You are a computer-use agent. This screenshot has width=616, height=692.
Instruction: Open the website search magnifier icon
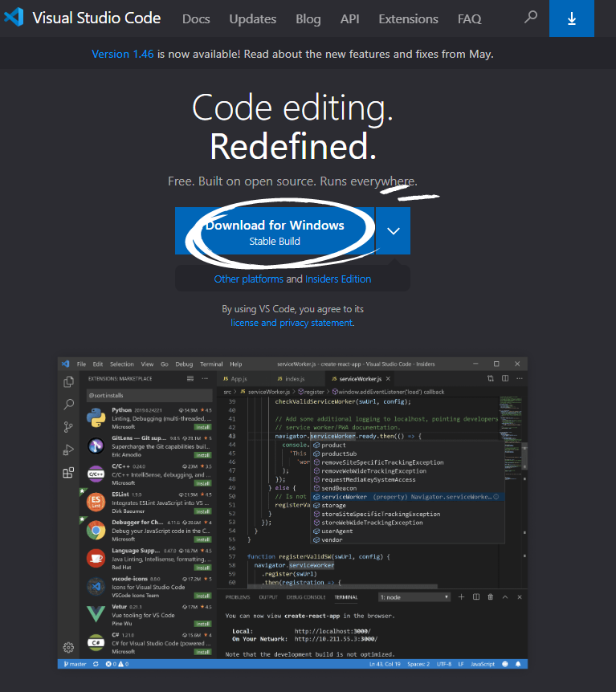(530, 17)
